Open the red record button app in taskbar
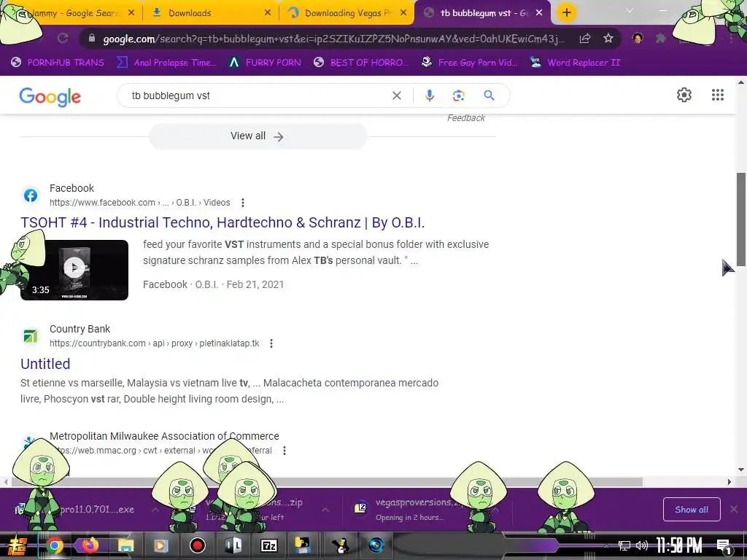The image size is (747, 560). pyautogui.click(x=197, y=545)
